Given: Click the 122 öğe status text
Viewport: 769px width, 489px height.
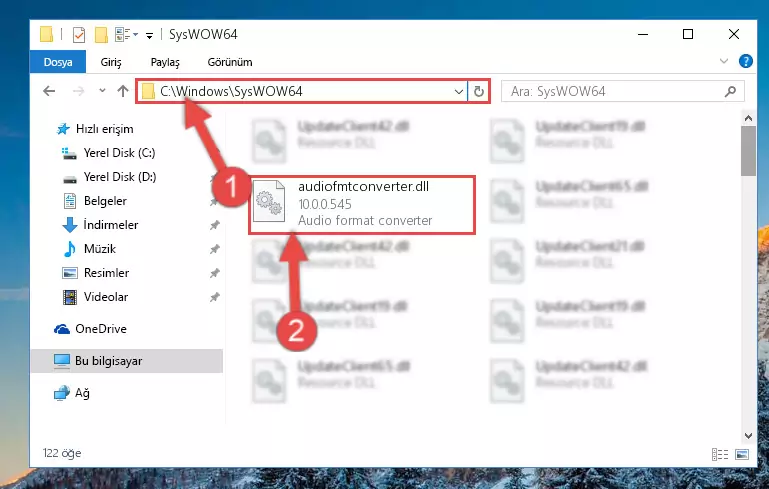Looking at the screenshot, I should (x=62, y=453).
